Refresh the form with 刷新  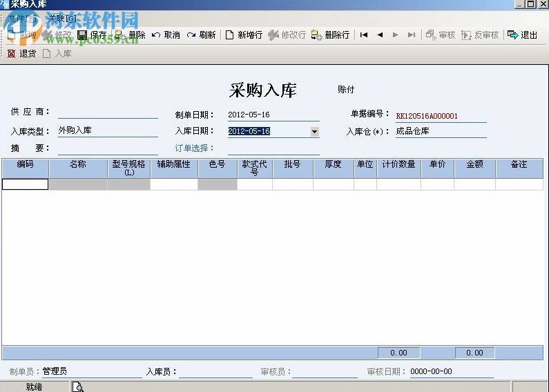pos(202,35)
